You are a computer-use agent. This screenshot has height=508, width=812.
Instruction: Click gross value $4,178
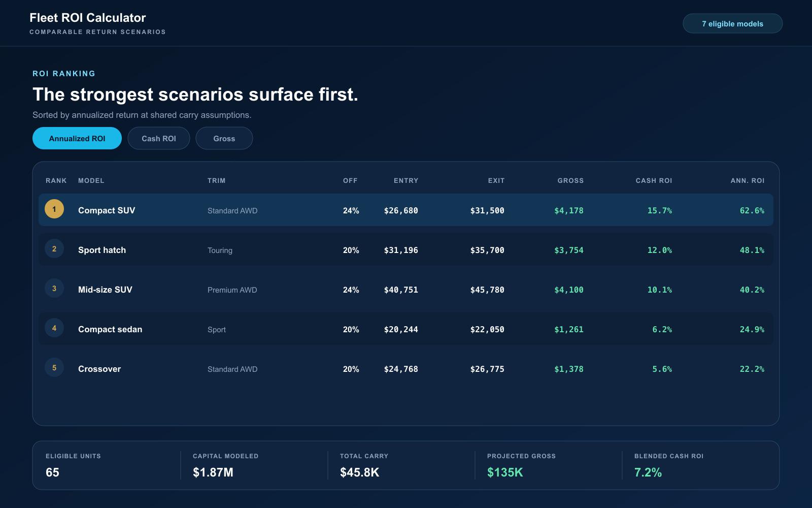point(569,210)
